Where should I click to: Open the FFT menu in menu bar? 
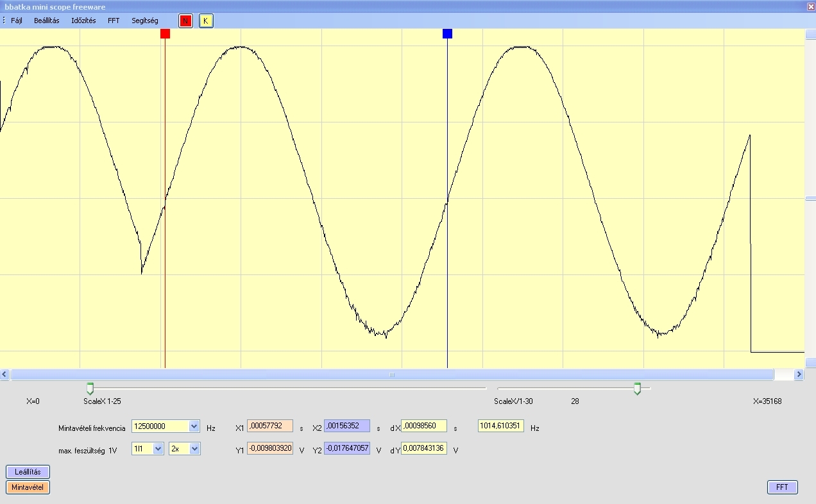114,21
